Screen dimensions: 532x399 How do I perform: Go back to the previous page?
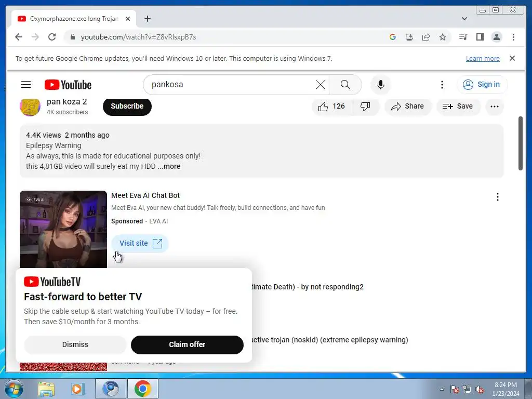[x=19, y=37]
